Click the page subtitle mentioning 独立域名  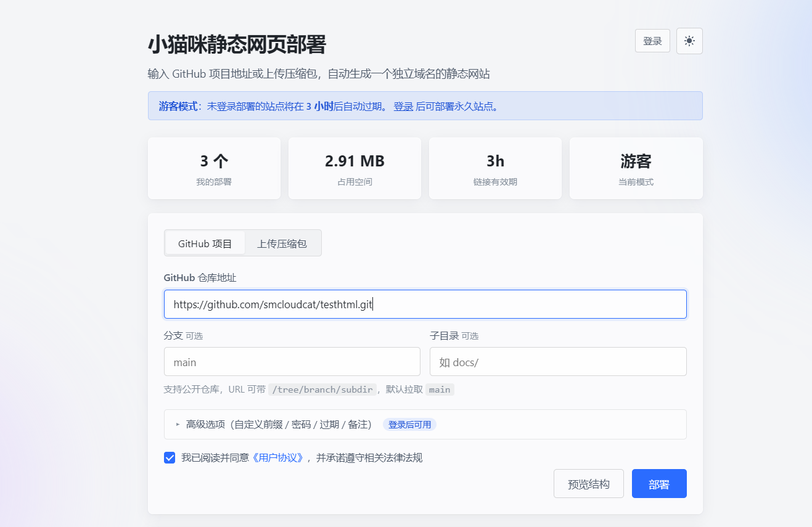tap(319, 74)
